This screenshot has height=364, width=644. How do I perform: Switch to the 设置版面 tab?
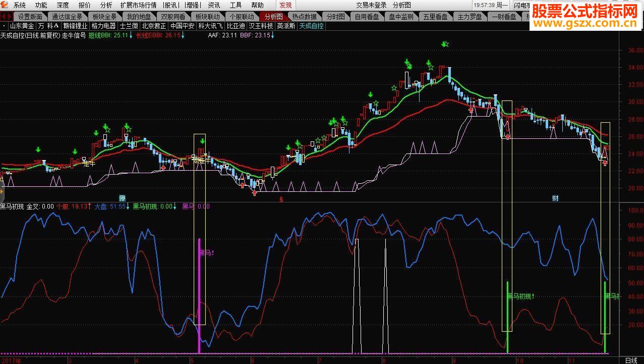pyautogui.click(x=31, y=16)
